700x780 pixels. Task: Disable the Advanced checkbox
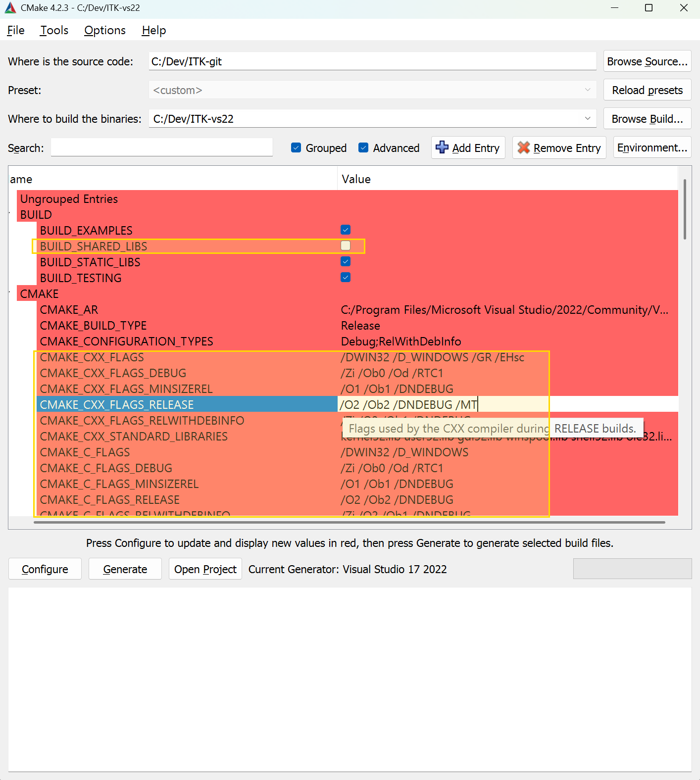363,147
